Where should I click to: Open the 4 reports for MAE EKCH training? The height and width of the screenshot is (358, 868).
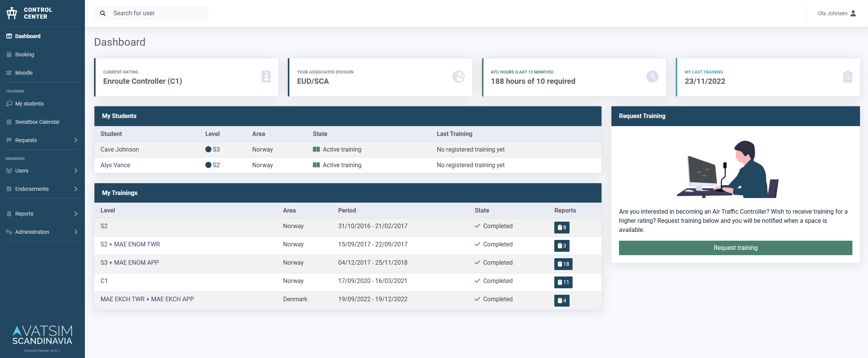pyautogui.click(x=562, y=300)
